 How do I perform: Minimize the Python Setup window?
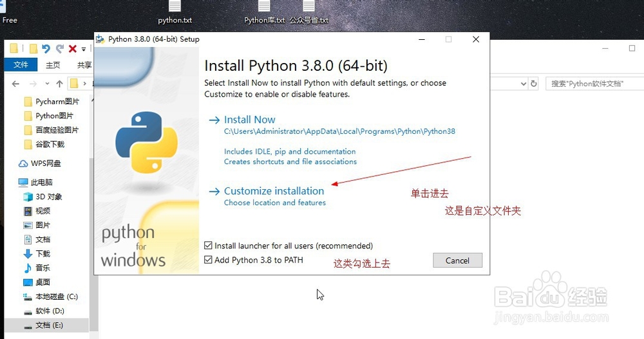click(x=422, y=39)
